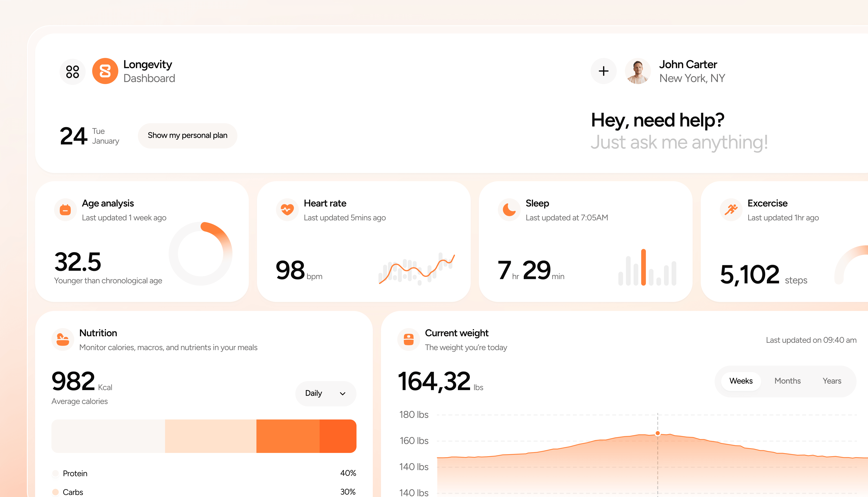The height and width of the screenshot is (497, 868).
Task: Click the Daily dropdown chevron arrow
Action: pos(343,394)
